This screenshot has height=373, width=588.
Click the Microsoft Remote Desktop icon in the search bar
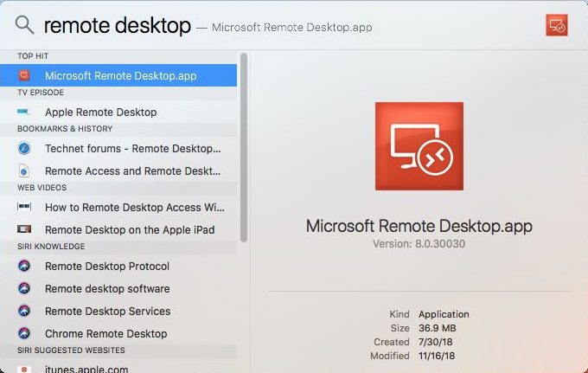557,25
